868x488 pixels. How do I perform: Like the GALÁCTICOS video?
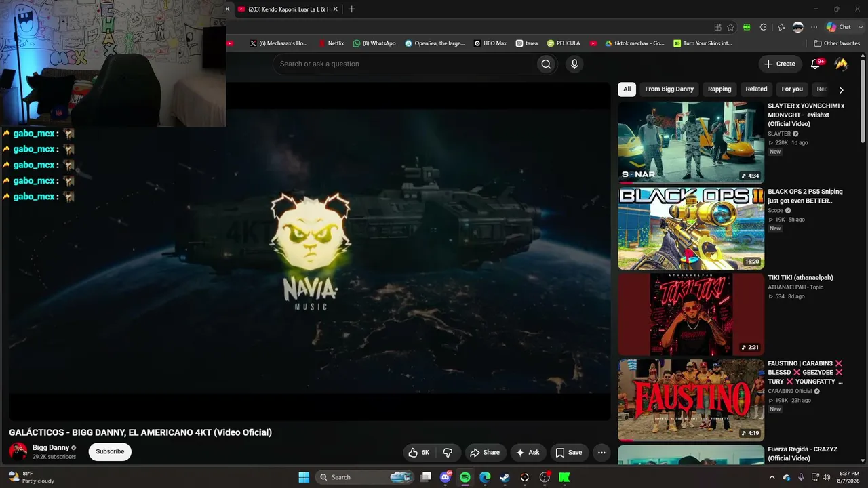coord(419,452)
